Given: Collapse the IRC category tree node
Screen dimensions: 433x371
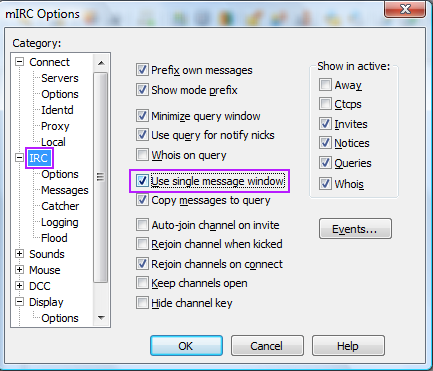Looking at the screenshot, I should pos(20,158).
